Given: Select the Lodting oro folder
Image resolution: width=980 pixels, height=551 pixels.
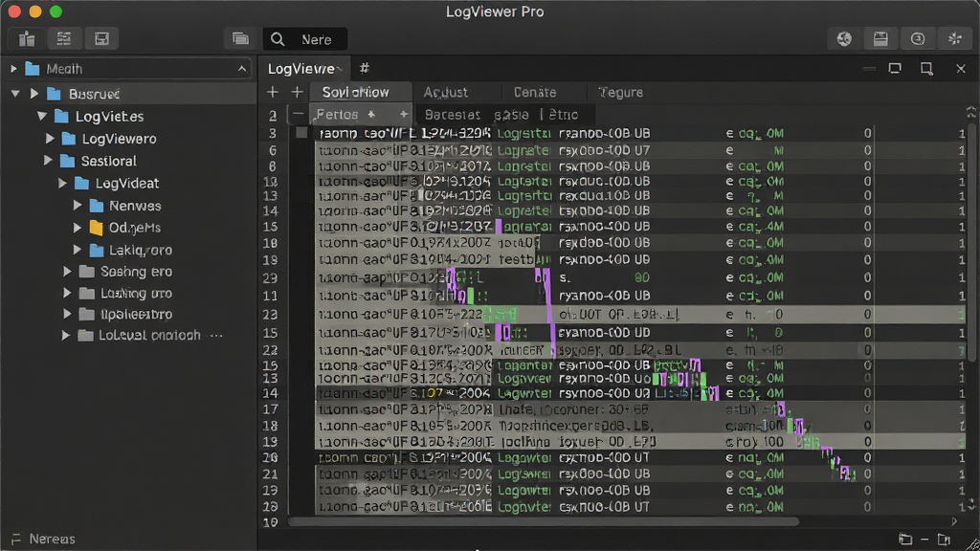Looking at the screenshot, I should pos(125,293).
